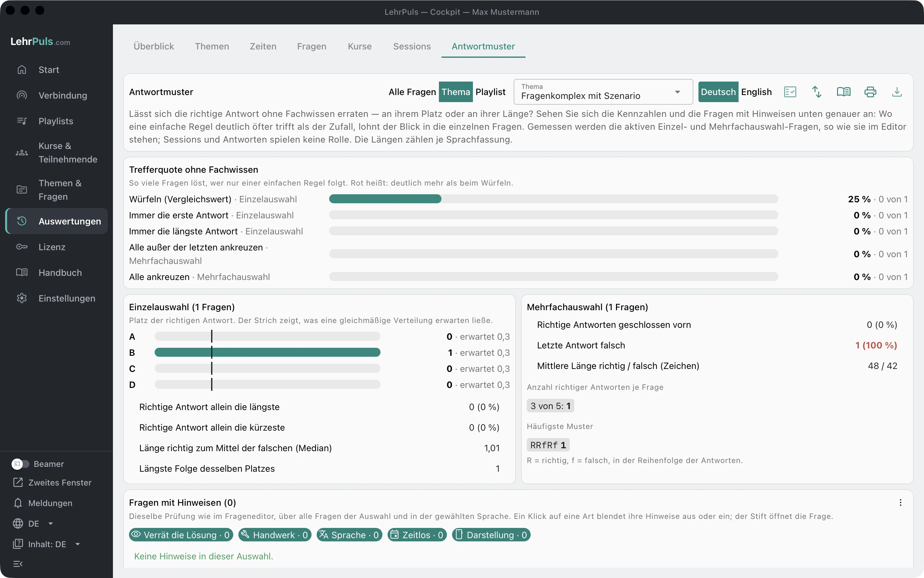
Task: Collapse the sidebar with bottom collapse icon
Action: (x=18, y=564)
